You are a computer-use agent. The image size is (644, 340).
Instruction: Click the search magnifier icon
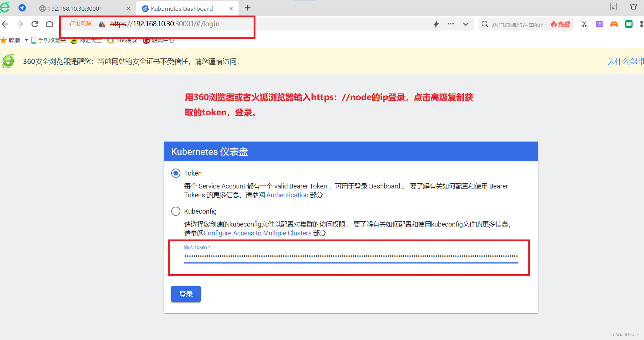pyautogui.click(x=485, y=24)
